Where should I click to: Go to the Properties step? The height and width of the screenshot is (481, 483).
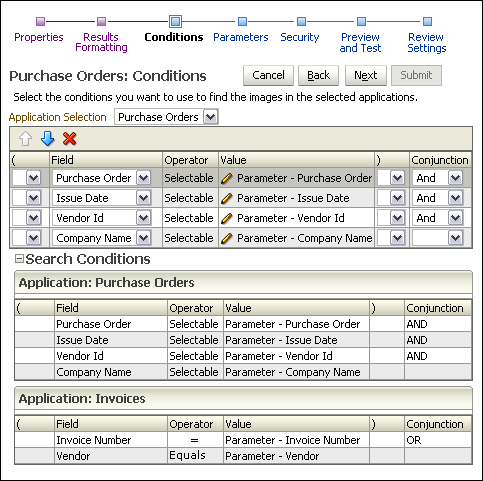click(39, 37)
